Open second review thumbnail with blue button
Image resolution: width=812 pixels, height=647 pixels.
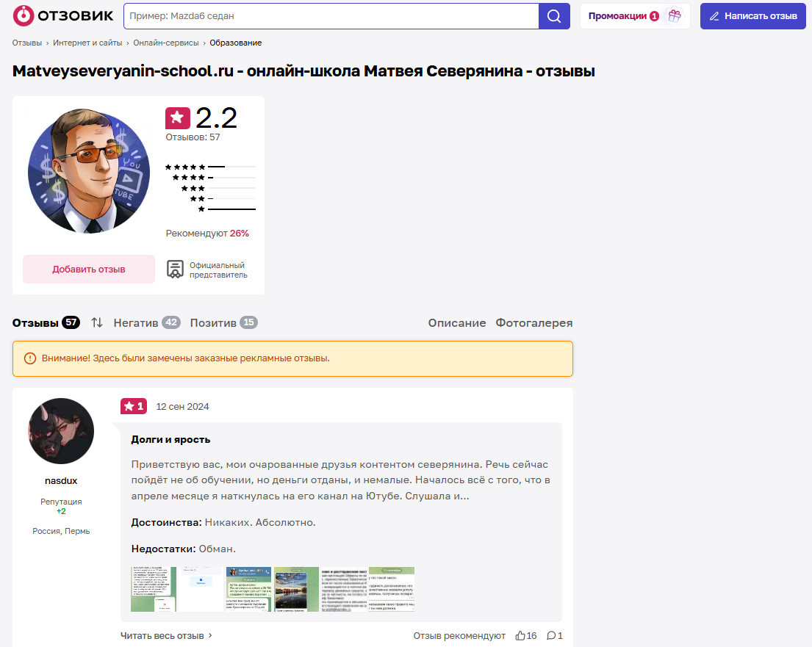(201, 590)
